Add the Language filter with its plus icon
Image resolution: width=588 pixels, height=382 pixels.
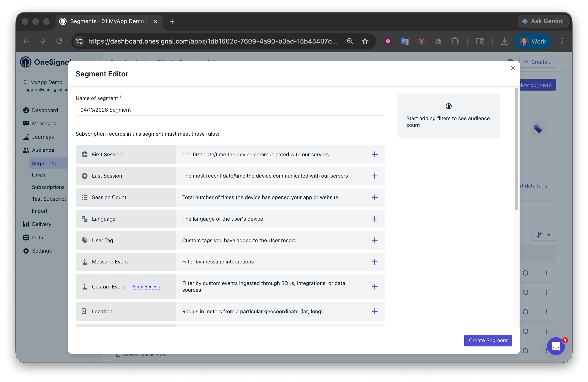point(374,219)
